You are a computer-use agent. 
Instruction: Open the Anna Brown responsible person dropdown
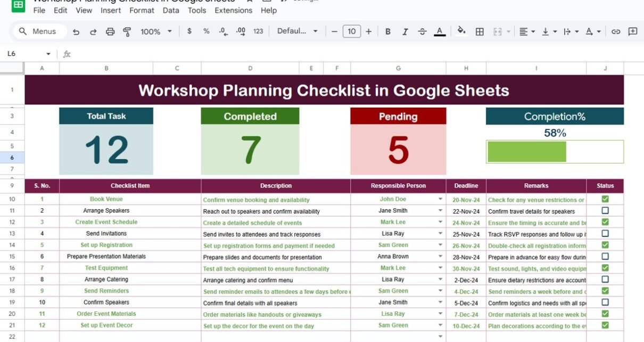tap(440, 257)
